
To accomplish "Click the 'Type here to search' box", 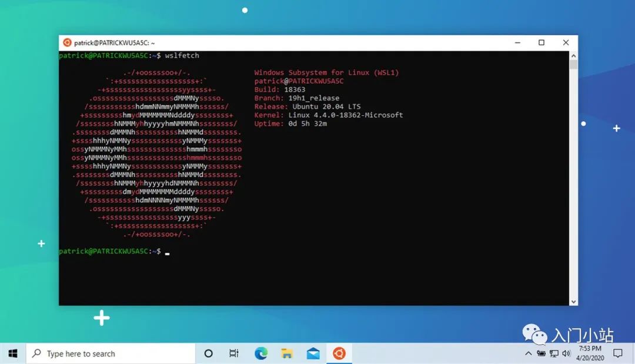I will pos(111,353).
